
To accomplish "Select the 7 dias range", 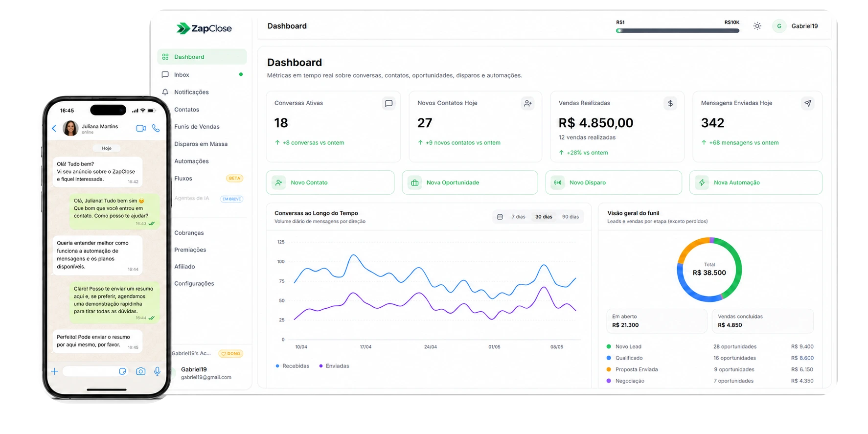I will [518, 217].
